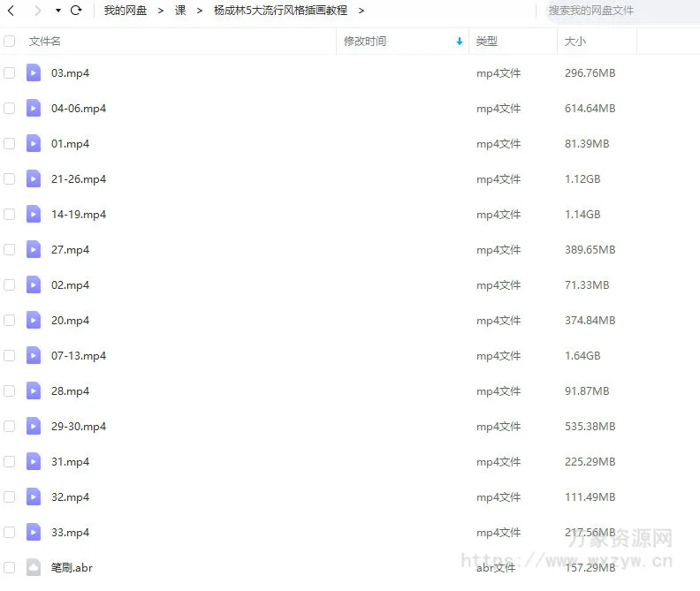This screenshot has width=700, height=591.
Task: Sort list by 大小 column header
Action: pyautogui.click(x=574, y=42)
